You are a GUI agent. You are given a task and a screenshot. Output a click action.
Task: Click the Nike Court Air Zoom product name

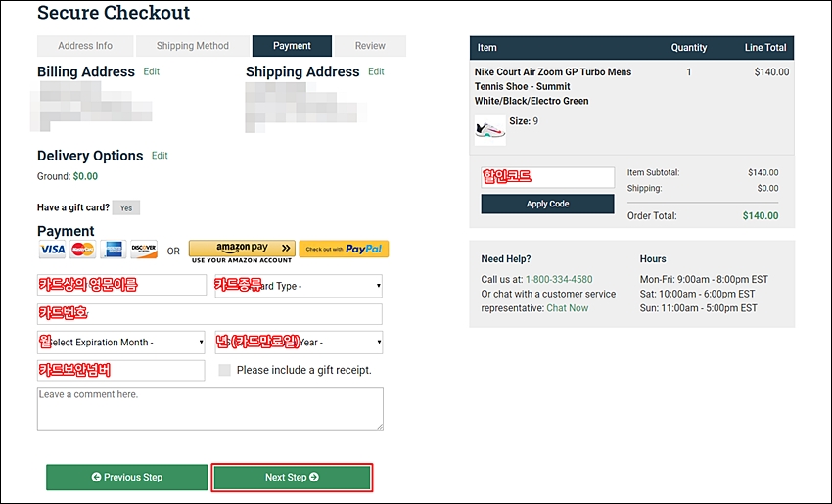553,86
